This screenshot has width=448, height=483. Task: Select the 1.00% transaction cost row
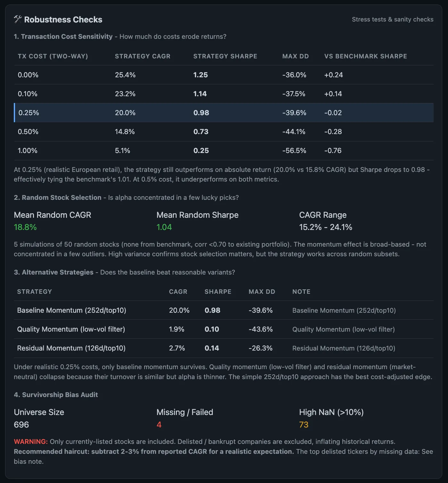click(x=224, y=151)
